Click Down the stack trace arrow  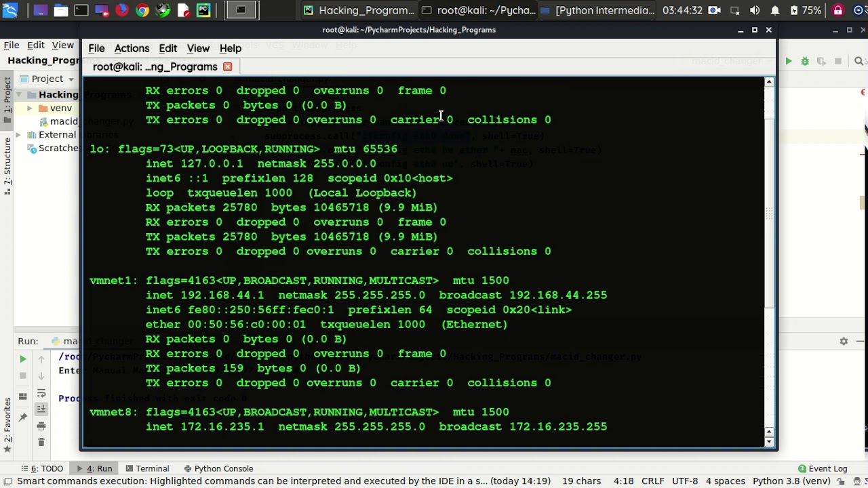coord(41,375)
